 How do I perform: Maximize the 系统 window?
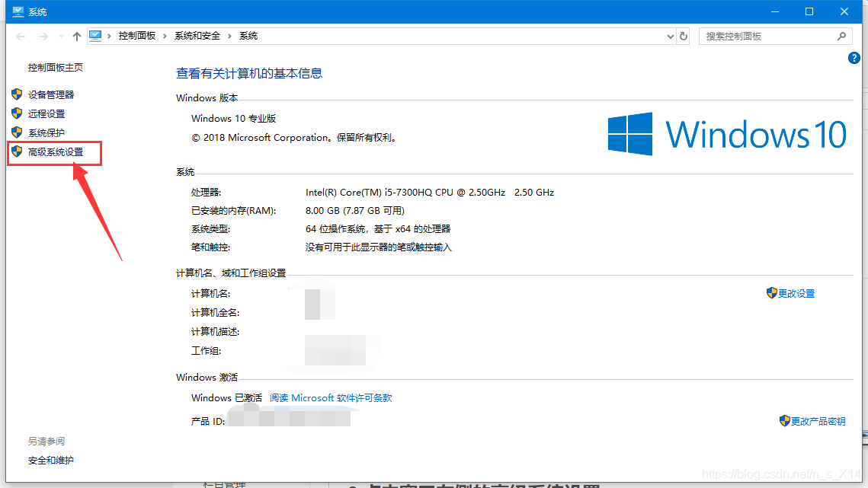(809, 11)
